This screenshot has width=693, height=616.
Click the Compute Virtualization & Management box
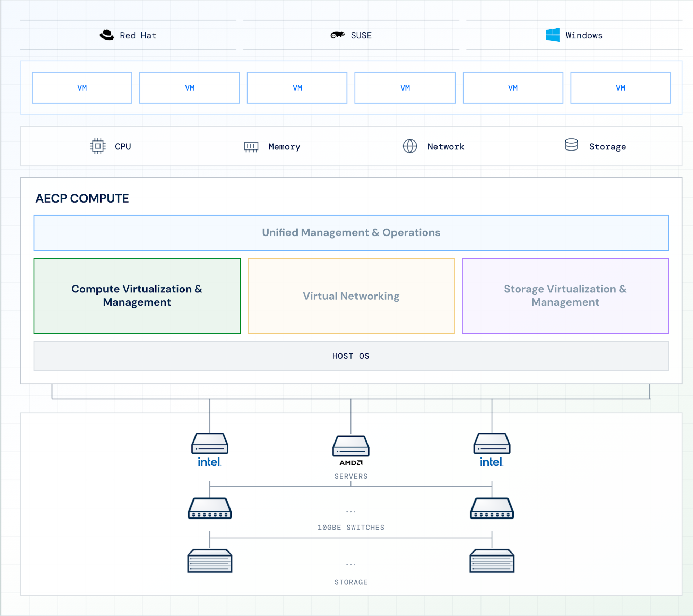pos(137,296)
